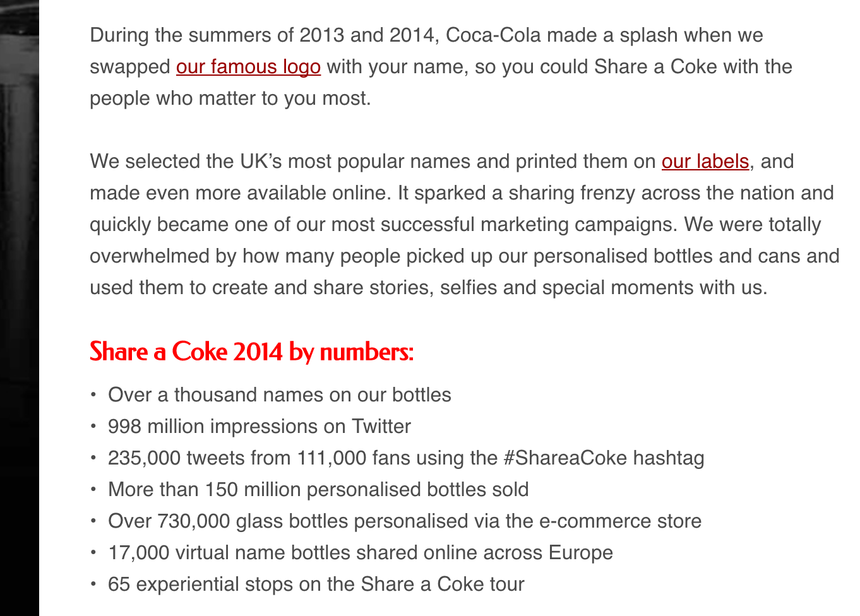Open the "our famous logo" link

click(x=248, y=67)
